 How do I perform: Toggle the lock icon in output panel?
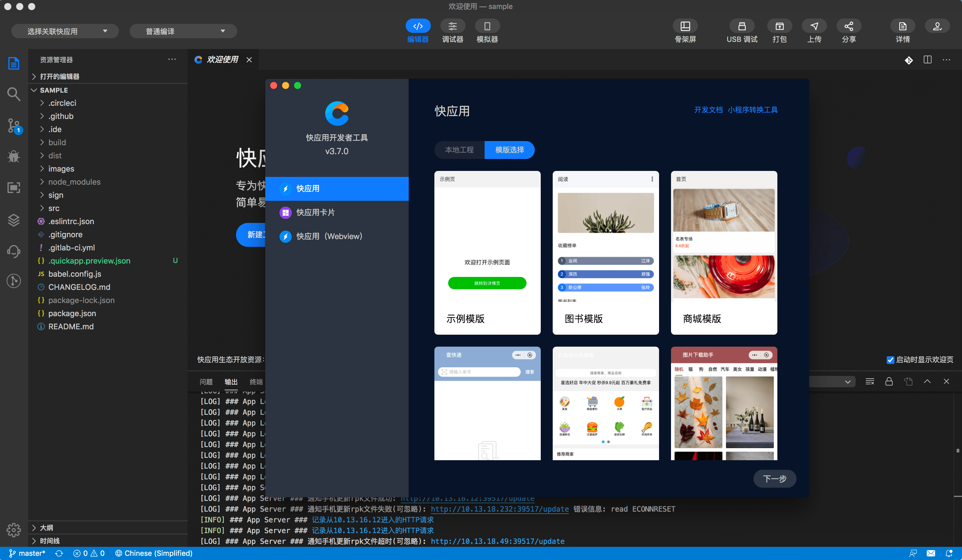click(x=889, y=381)
